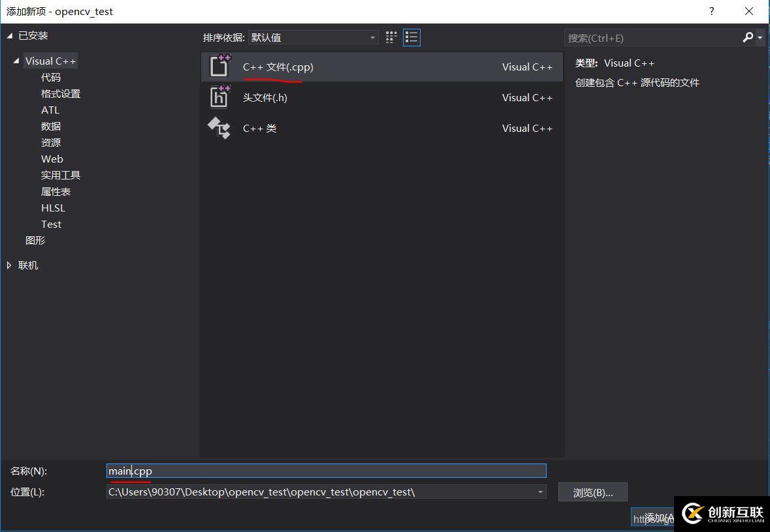
Task: Select the 头文件(.h) template name
Action: pyautogui.click(x=265, y=98)
